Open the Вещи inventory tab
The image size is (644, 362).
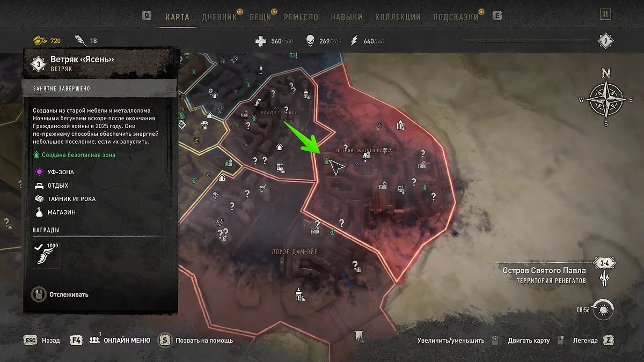[260, 17]
